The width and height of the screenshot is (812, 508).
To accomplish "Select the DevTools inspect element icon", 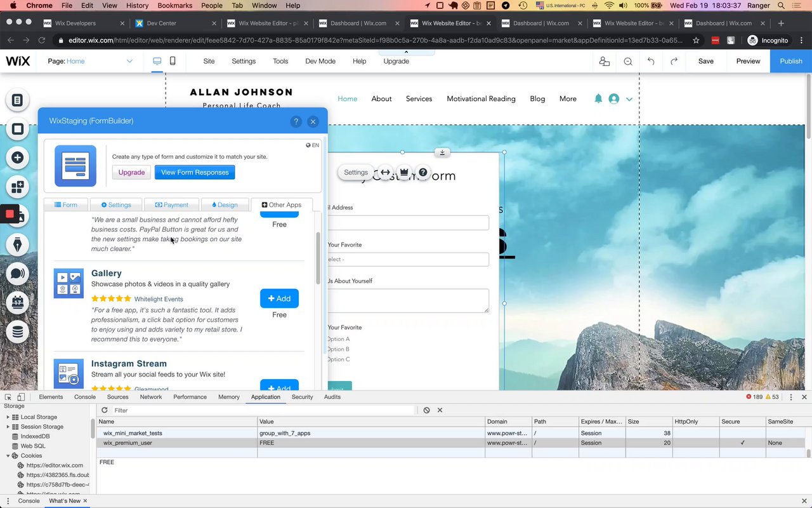I will point(8,397).
